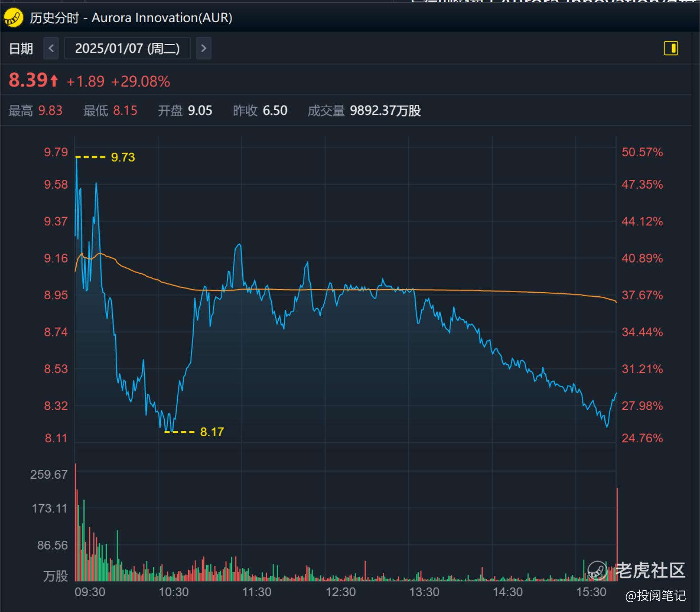Click the 8.32 price axis label
The width and height of the screenshot is (700, 612).
pyautogui.click(x=56, y=406)
